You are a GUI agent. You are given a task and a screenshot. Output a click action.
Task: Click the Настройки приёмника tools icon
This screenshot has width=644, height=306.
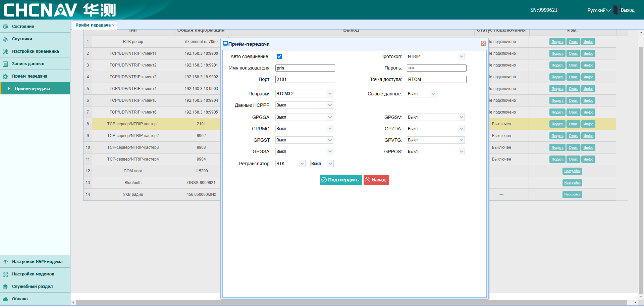[x=5, y=51]
